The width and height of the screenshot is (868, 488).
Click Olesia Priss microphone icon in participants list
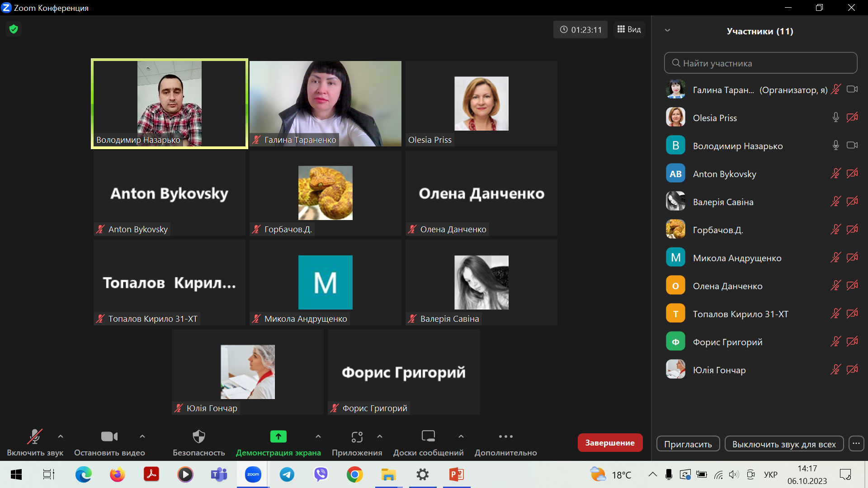[x=835, y=117]
